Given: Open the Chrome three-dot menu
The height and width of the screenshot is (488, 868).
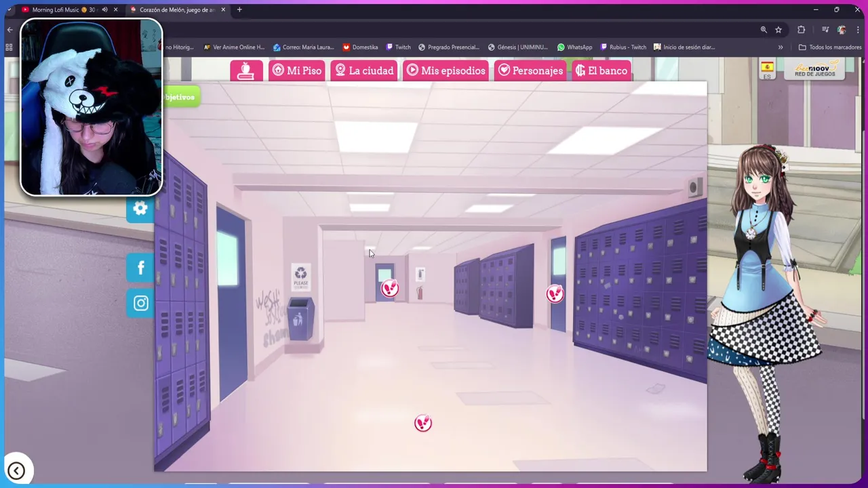Looking at the screenshot, I should click(857, 30).
